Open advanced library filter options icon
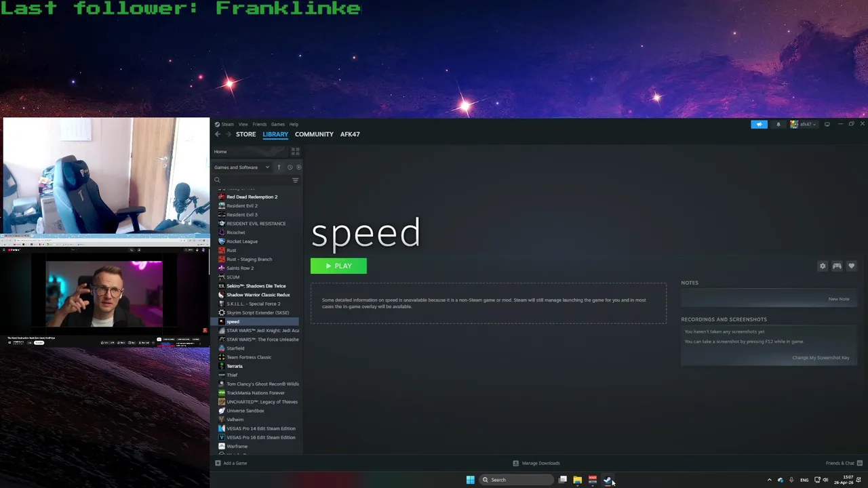868x488 pixels. (295, 180)
